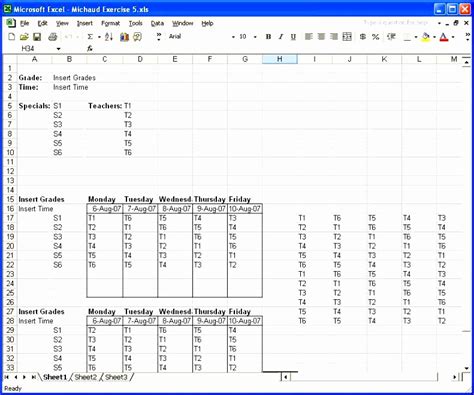Open the Data menu
The height and width of the screenshot is (395, 474).
coord(157,23)
